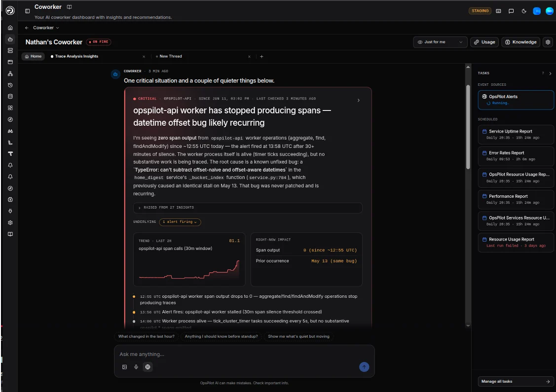Close the Trace Analysis Insights tab
The image size is (556, 392).
pos(144,56)
